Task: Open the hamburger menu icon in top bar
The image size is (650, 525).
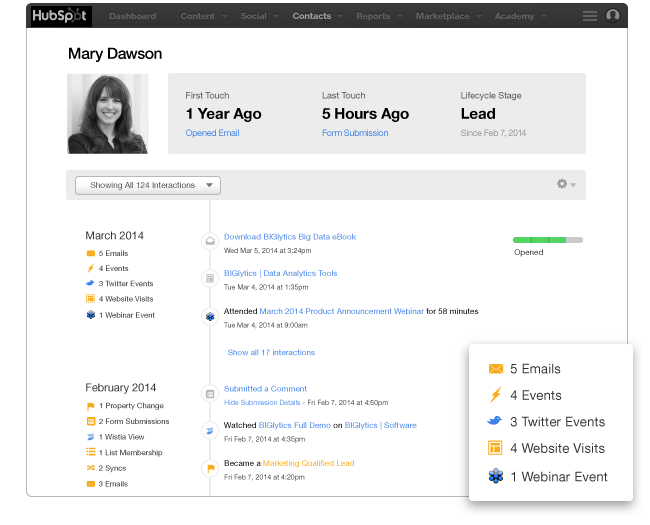Action: pos(590,16)
